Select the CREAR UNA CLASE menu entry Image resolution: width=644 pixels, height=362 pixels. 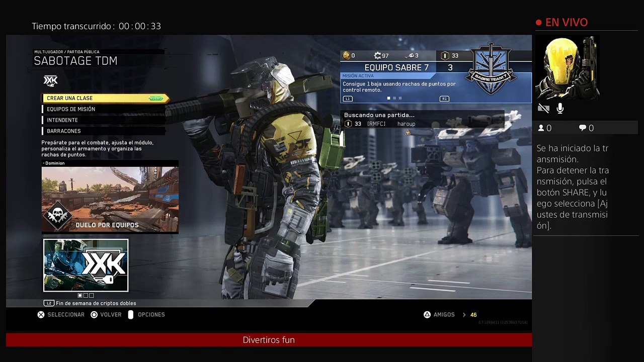point(105,98)
